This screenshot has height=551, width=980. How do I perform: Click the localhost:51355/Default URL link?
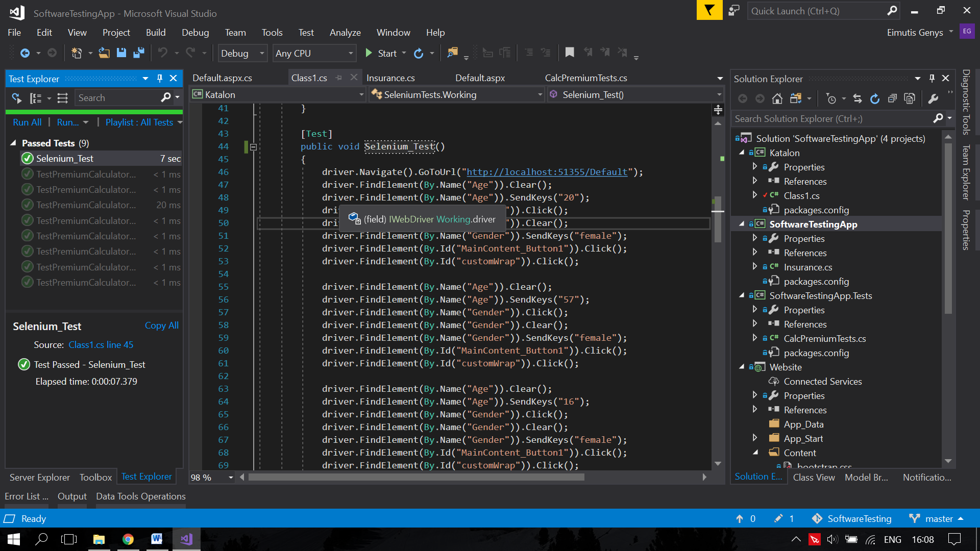[547, 172]
